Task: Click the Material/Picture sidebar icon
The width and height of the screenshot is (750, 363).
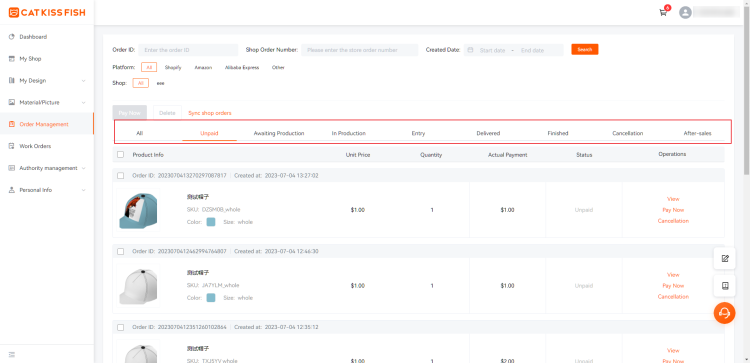Action: (12, 102)
